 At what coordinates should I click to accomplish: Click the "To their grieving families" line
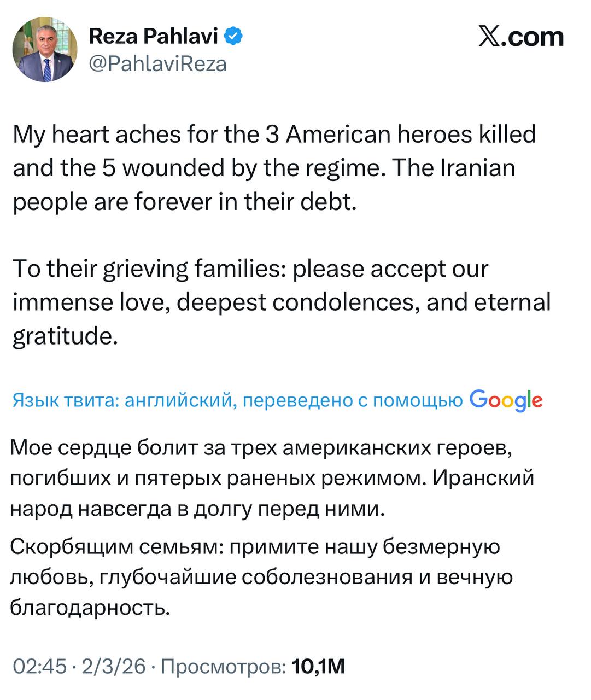250,269
